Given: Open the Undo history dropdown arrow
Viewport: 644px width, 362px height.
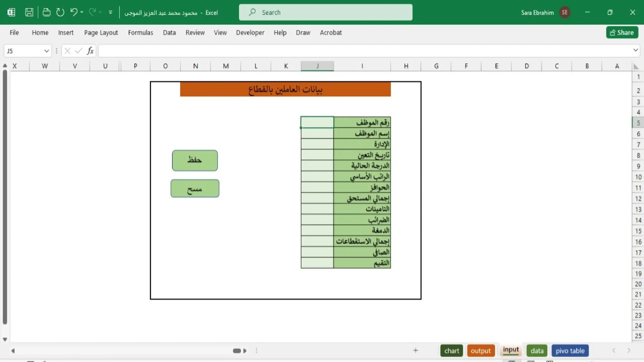Looking at the screenshot, I should 82,13.
